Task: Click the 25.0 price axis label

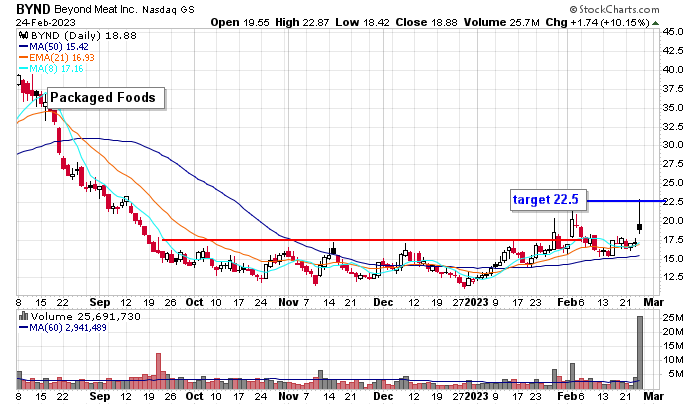Action: [673, 183]
